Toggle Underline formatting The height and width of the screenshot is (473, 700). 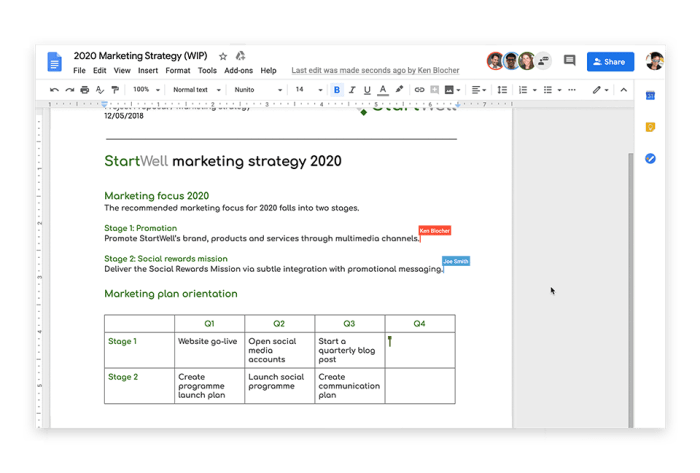[368, 90]
